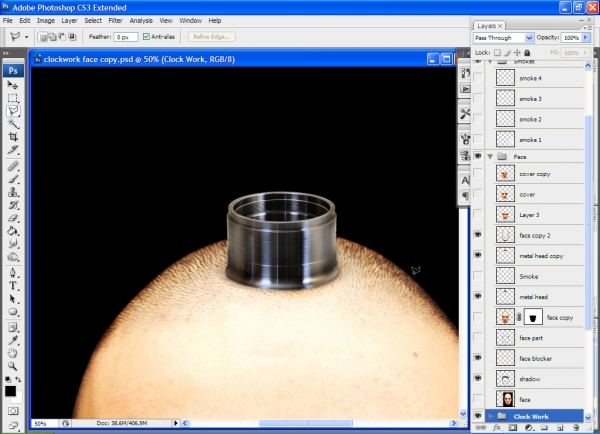Click the lock all padlock
This screenshot has width=600, height=434.
[527, 53]
